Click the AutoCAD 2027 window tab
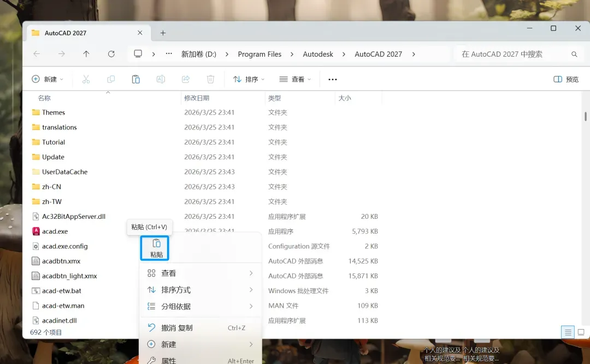 click(x=89, y=33)
